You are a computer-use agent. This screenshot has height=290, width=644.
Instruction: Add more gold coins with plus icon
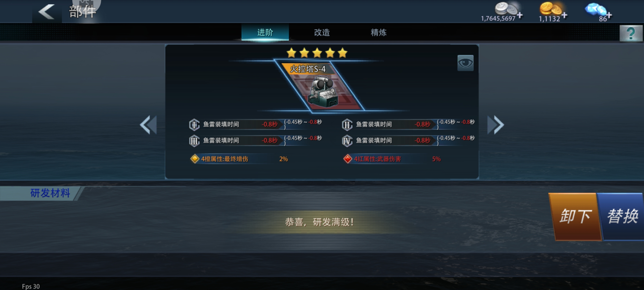564,15
